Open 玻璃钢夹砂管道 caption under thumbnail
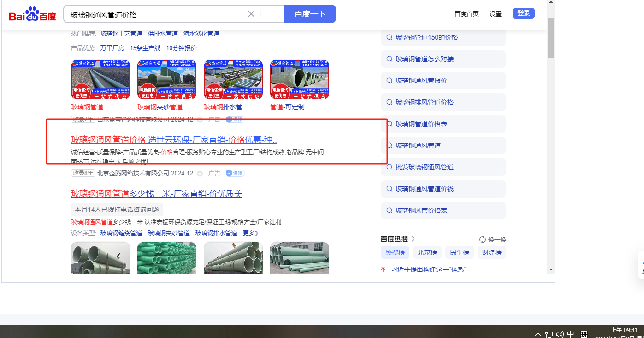The image size is (644, 338). [160, 107]
